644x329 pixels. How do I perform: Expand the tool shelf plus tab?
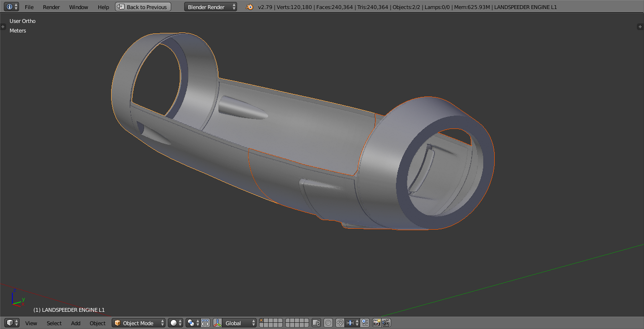(3, 27)
